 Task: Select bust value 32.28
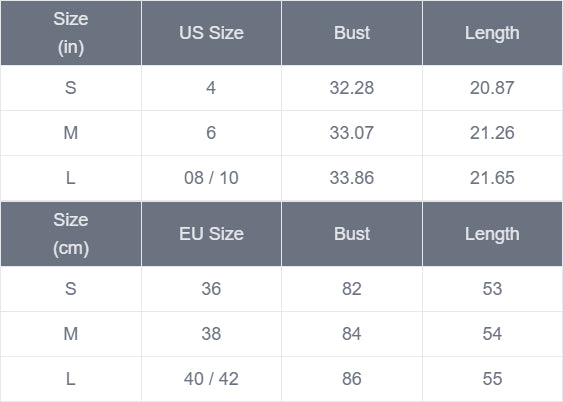(x=352, y=88)
